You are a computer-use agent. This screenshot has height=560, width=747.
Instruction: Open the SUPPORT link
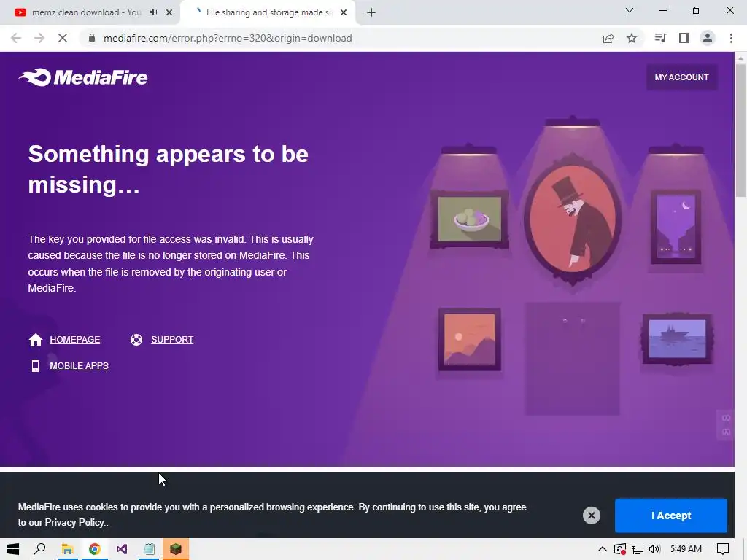click(x=172, y=340)
